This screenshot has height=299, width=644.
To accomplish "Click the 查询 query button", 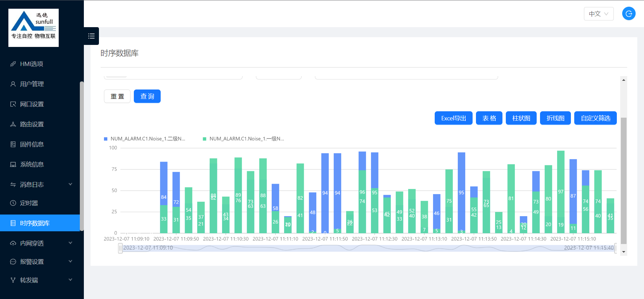I will (147, 96).
